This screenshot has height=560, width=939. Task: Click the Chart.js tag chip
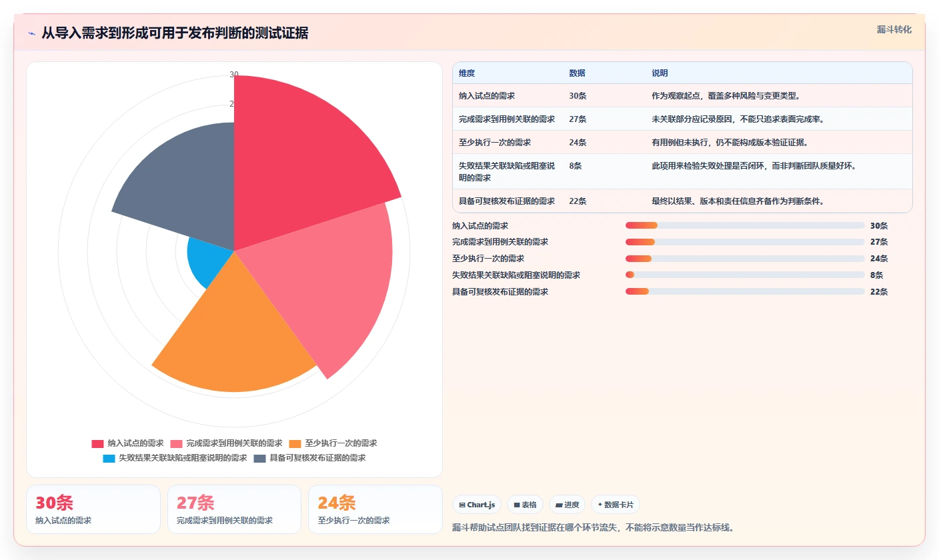[x=477, y=505]
